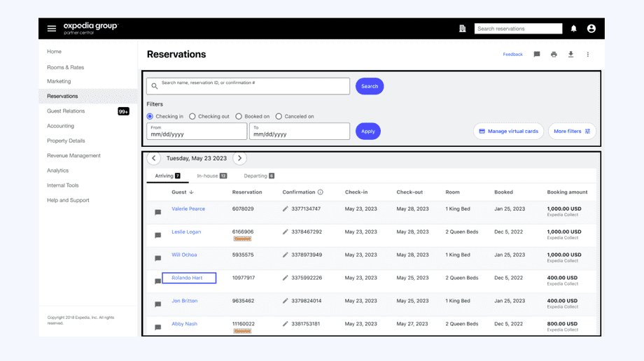Image resolution: width=644 pixels, height=361 pixels.
Task: Select the Checking in radio button
Action: click(150, 116)
